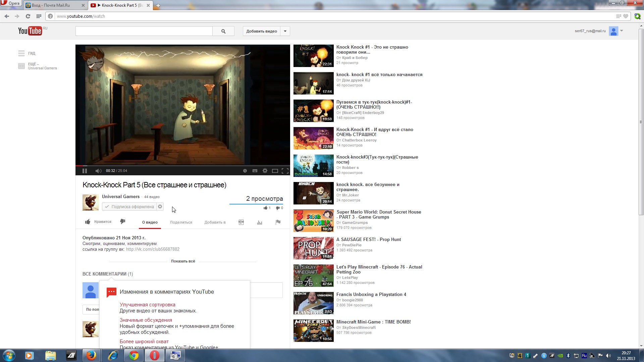This screenshot has height=362, width=644.
Task: Expand the account menu arrow near avatar
Action: coord(622,31)
